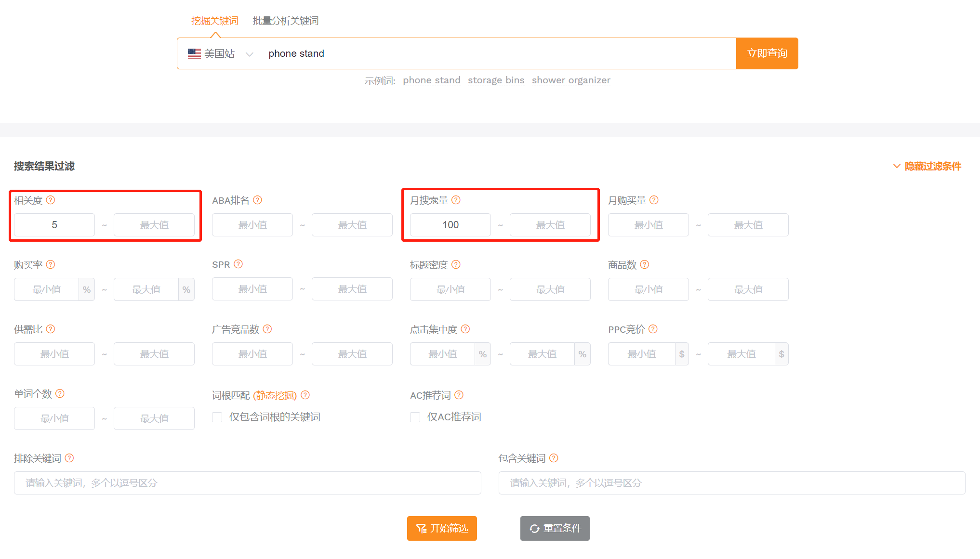Select the 挖掘关键词 tab
Image resolution: width=980 pixels, height=559 pixels.
pos(214,21)
